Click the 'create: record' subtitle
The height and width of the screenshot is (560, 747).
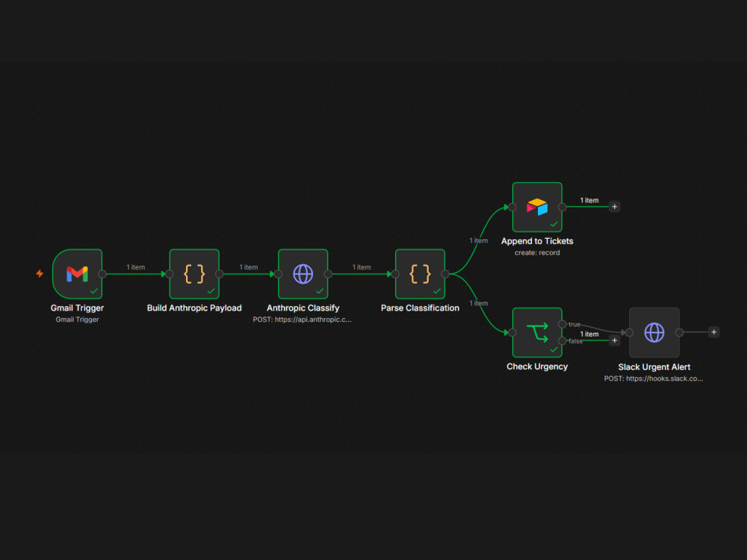point(537,253)
